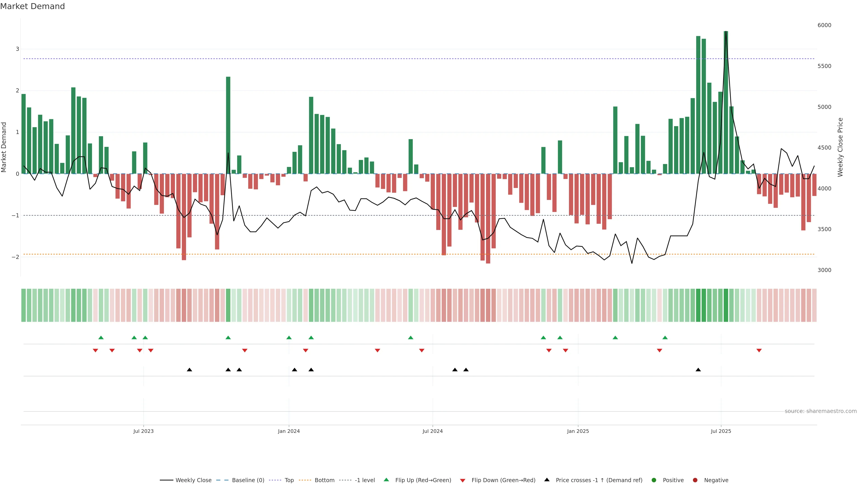Click red Flip Down legend triangle icon
Screen dimensions: 868x488
point(463,480)
